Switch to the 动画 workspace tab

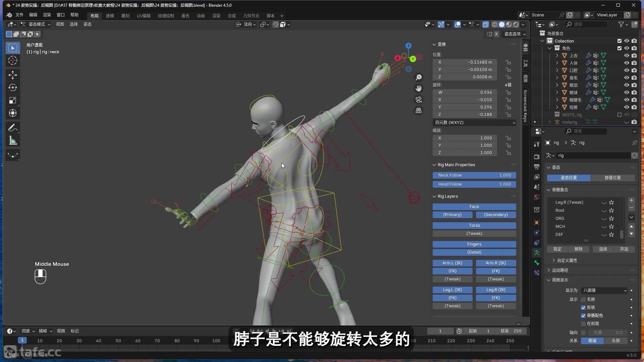tap(201, 16)
